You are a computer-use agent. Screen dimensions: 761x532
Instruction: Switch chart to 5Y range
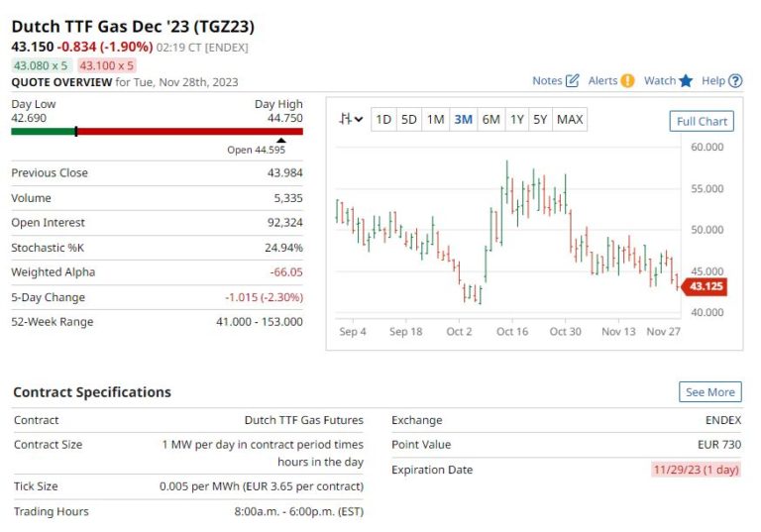(x=540, y=120)
